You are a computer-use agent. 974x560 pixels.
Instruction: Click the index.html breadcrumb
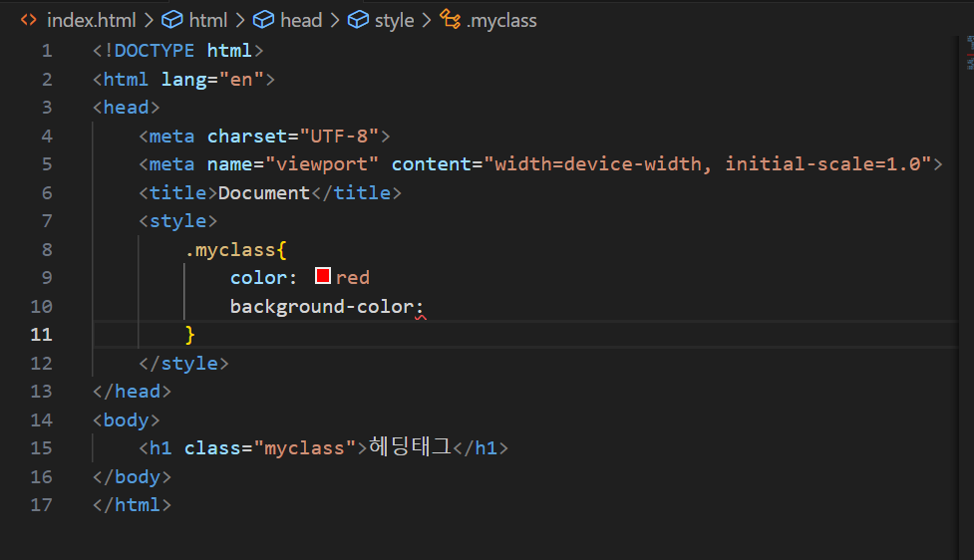92,21
